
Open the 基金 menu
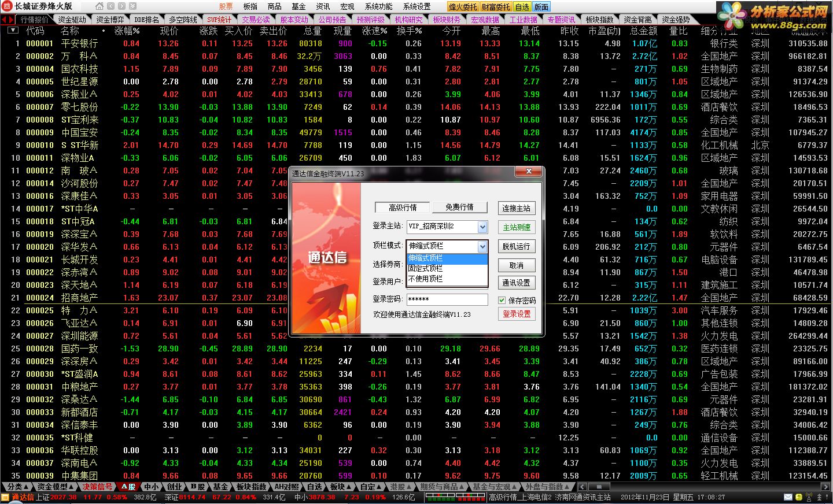(x=298, y=6)
